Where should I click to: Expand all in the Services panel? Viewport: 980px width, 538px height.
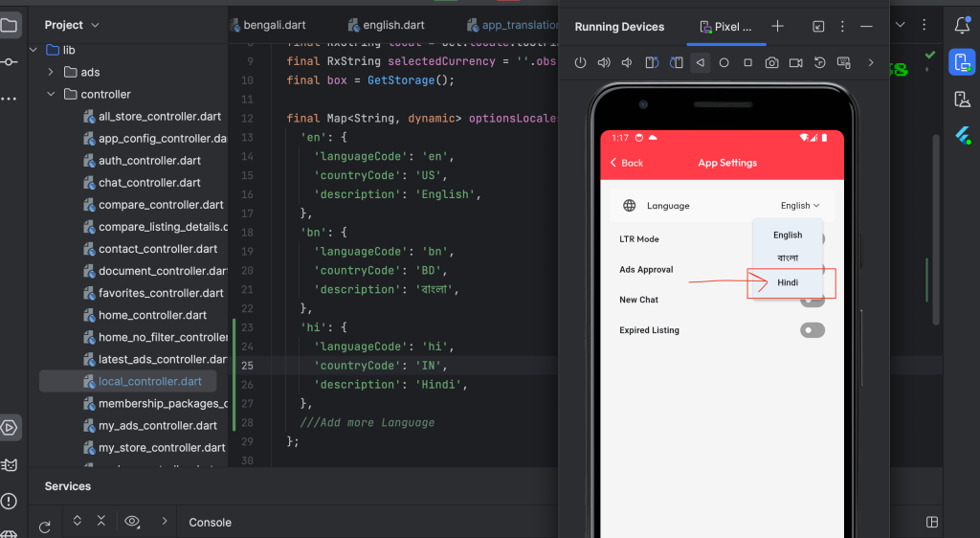[x=78, y=521]
